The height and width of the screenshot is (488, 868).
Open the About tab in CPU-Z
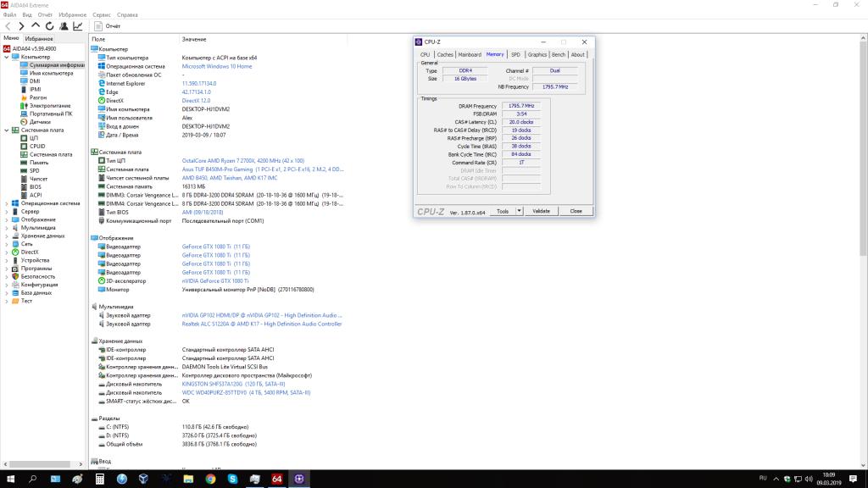point(577,55)
